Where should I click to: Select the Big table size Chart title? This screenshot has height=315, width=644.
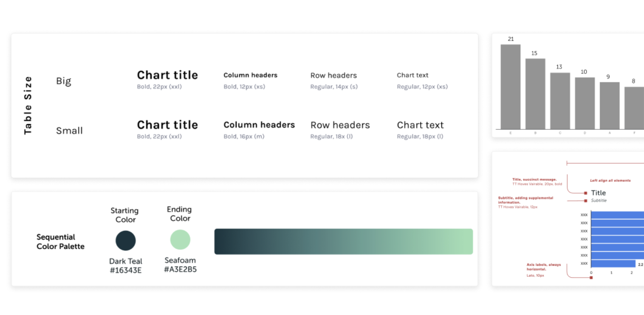click(x=167, y=75)
